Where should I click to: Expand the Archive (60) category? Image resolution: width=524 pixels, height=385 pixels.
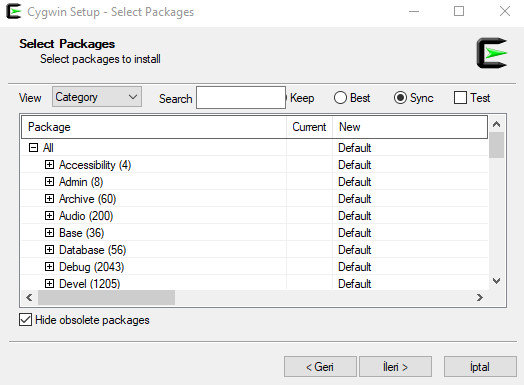49,199
